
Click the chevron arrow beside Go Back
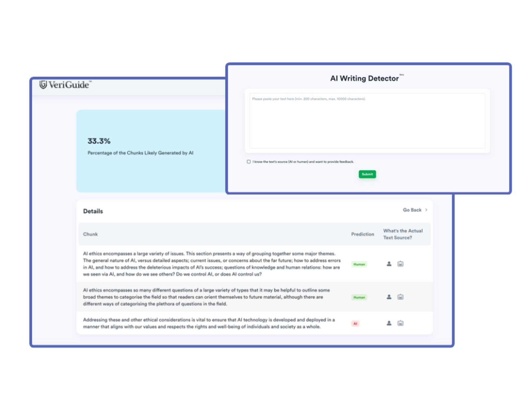click(426, 210)
